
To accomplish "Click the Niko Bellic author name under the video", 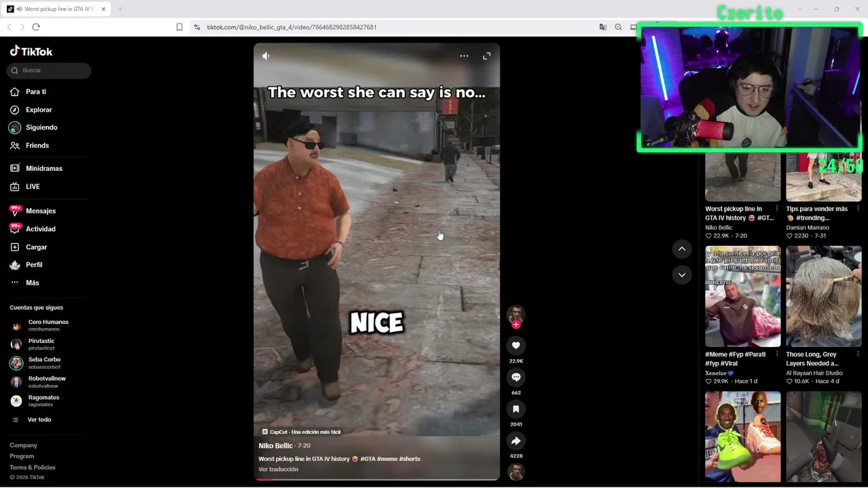I will tap(275, 446).
